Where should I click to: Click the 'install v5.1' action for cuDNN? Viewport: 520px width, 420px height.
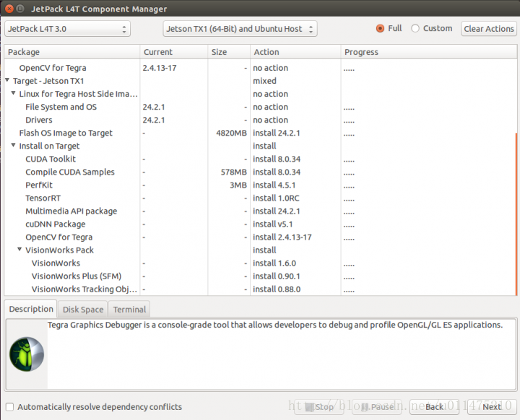tap(272, 224)
